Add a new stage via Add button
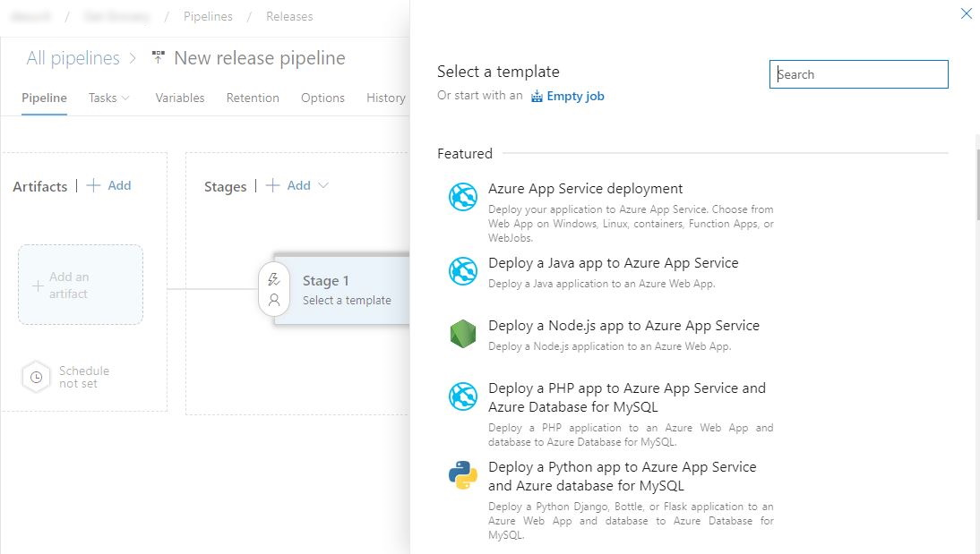Image resolution: width=980 pixels, height=554 pixels. pyautogui.click(x=299, y=185)
